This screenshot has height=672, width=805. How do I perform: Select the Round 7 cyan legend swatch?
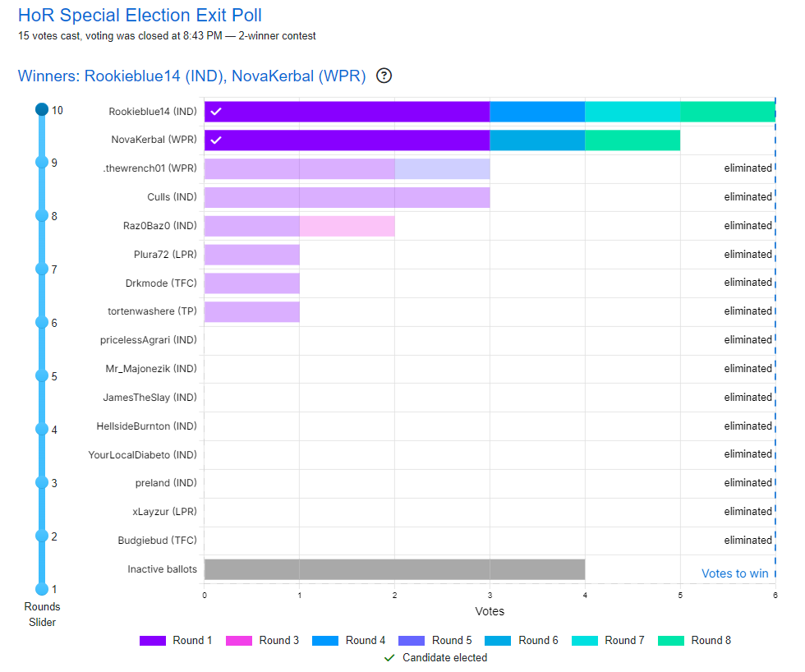point(585,640)
